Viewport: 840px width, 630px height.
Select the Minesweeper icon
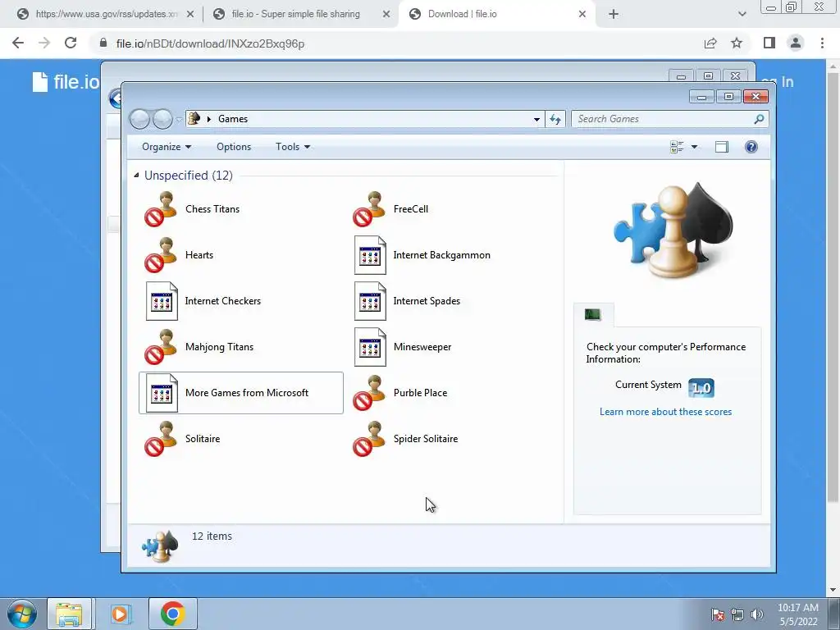tap(370, 347)
